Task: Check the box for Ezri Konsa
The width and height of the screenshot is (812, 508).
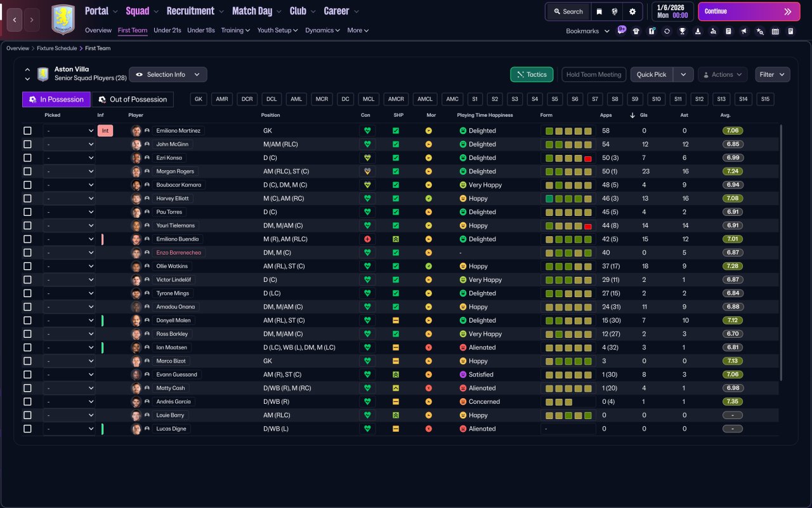Action: coord(27,158)
